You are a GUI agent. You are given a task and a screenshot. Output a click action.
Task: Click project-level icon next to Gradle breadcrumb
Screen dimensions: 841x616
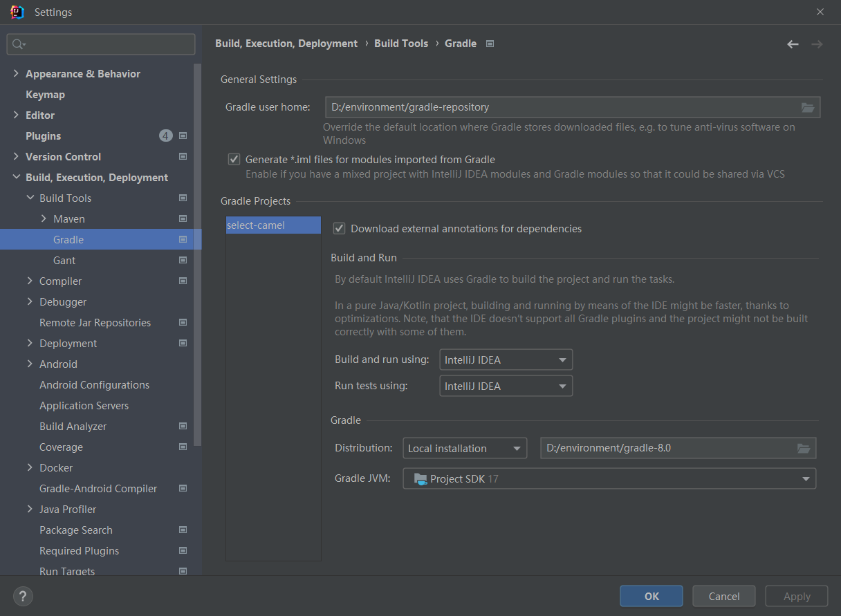click(490, 44)
